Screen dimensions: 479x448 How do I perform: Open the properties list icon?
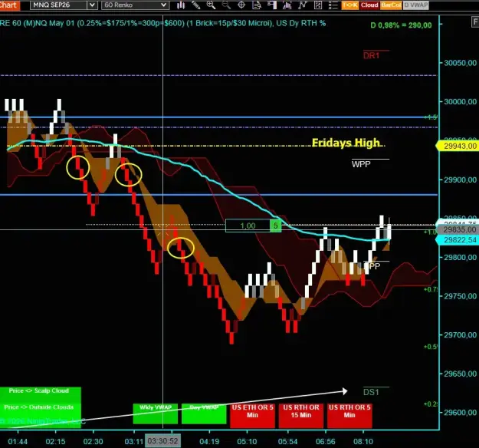[x=333, y=5]
